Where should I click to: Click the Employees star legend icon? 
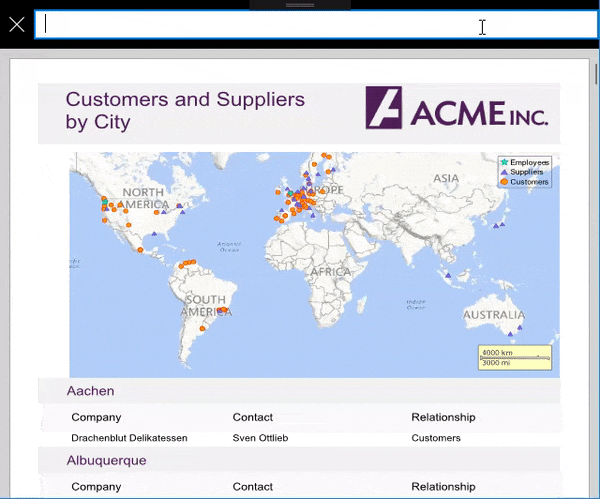point(504,162)
